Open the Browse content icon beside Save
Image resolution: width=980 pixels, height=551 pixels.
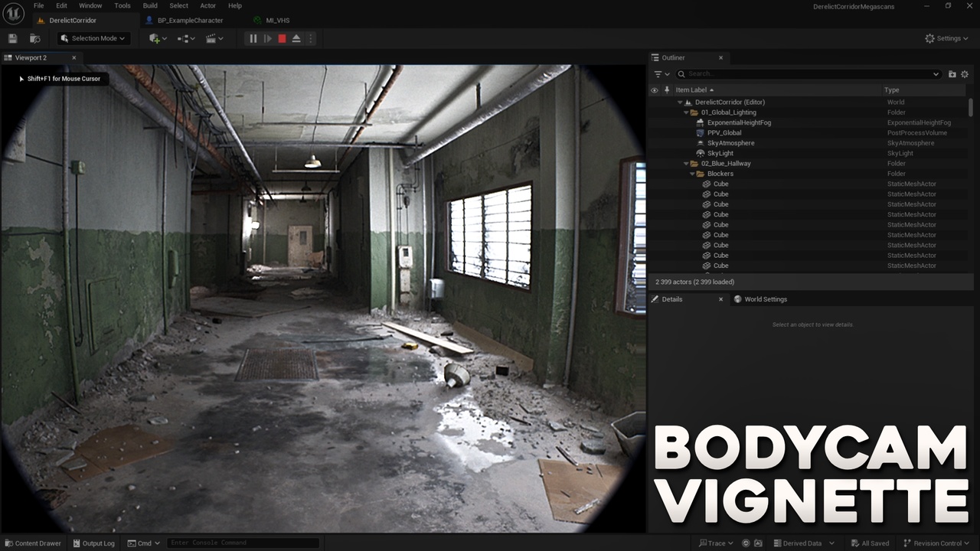pos(35,38)
